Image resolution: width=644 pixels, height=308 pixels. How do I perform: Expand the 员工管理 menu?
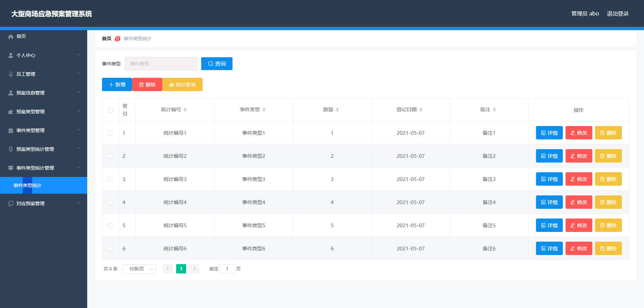point(44,74)
